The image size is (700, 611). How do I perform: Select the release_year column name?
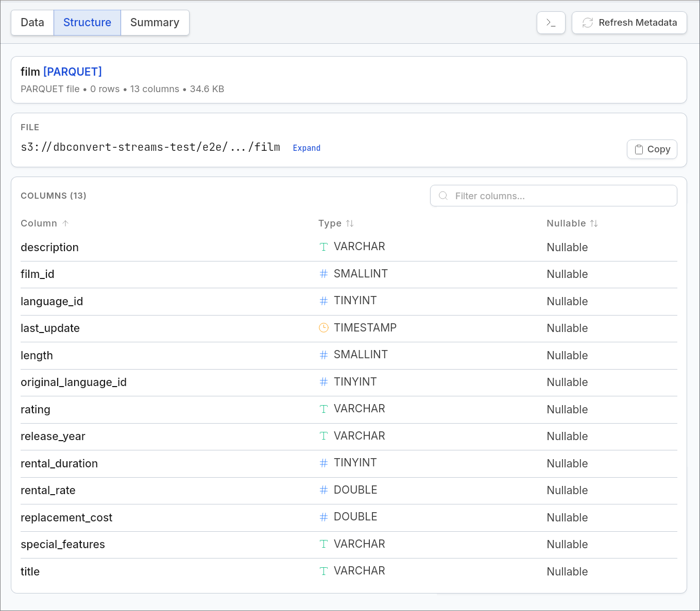pyautogui.click(x=53, y=437)
